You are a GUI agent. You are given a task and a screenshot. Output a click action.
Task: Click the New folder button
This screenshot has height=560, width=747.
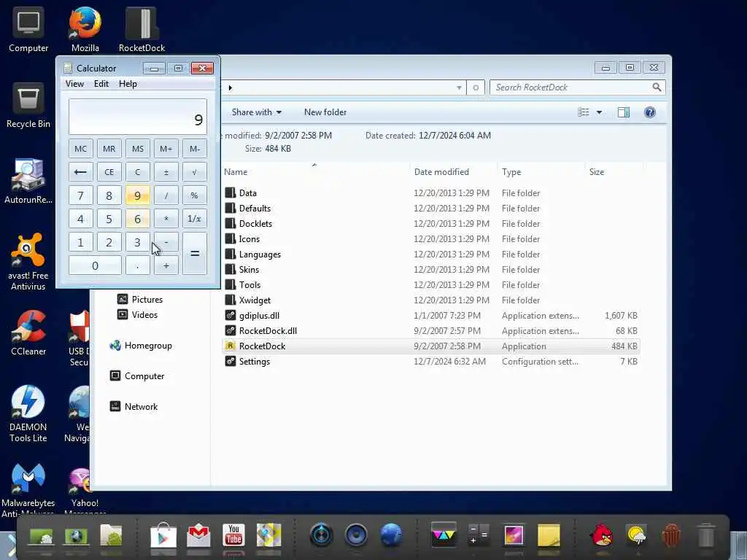(x=325, y=112)
